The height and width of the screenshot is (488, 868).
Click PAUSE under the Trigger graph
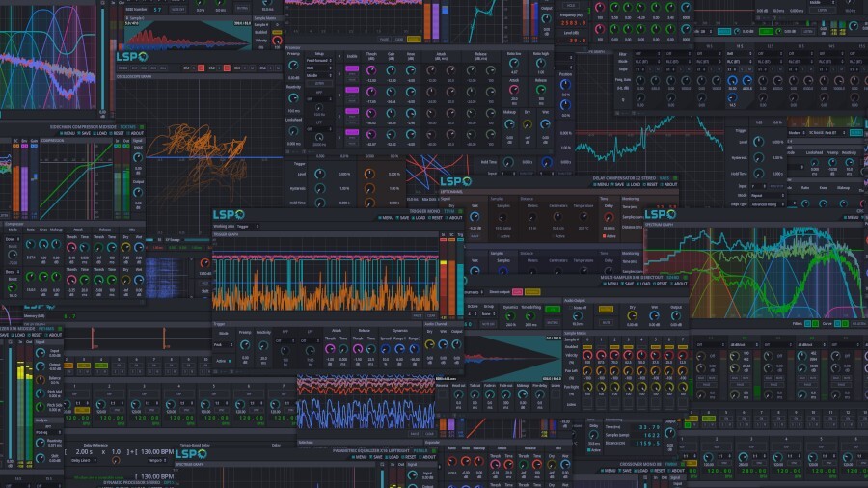tap(418, 316)
